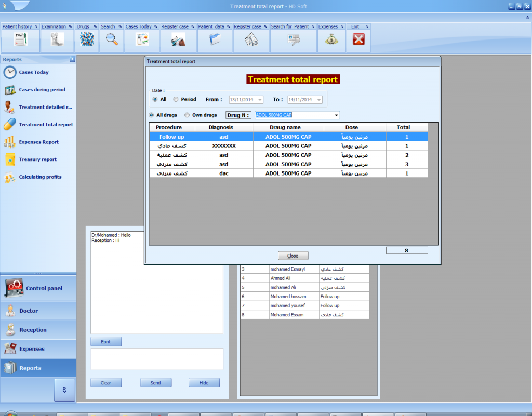532x416 pixels.
Task: Click the Procedure column header
Action: point(172,127)
